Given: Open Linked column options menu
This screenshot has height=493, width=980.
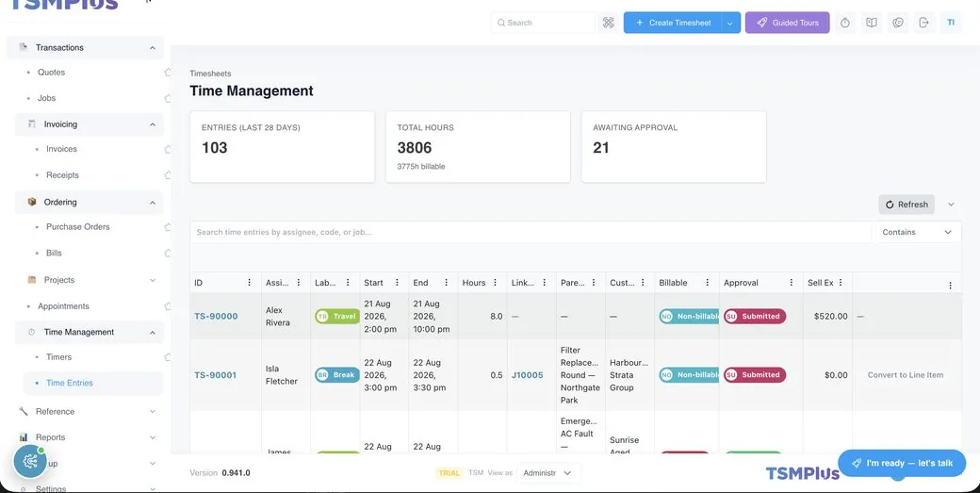Looking at the screenshot, I should (x=545, y=283).
